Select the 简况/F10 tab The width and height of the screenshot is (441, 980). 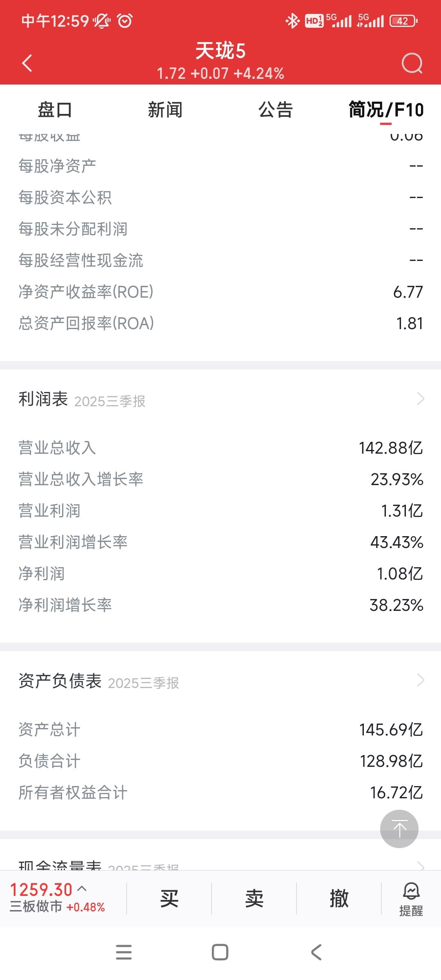(386, 110)
